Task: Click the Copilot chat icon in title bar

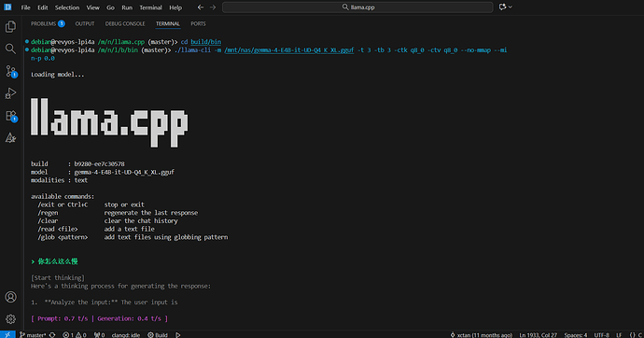Action: coord(502,7)
